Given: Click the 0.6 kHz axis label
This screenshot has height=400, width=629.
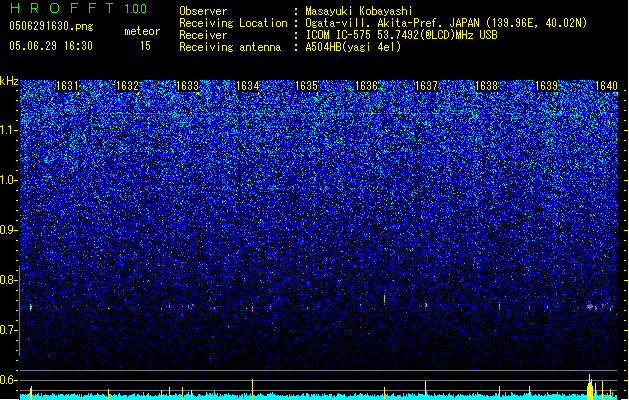Looking at the screenshot, I should (x=8, y=380).
